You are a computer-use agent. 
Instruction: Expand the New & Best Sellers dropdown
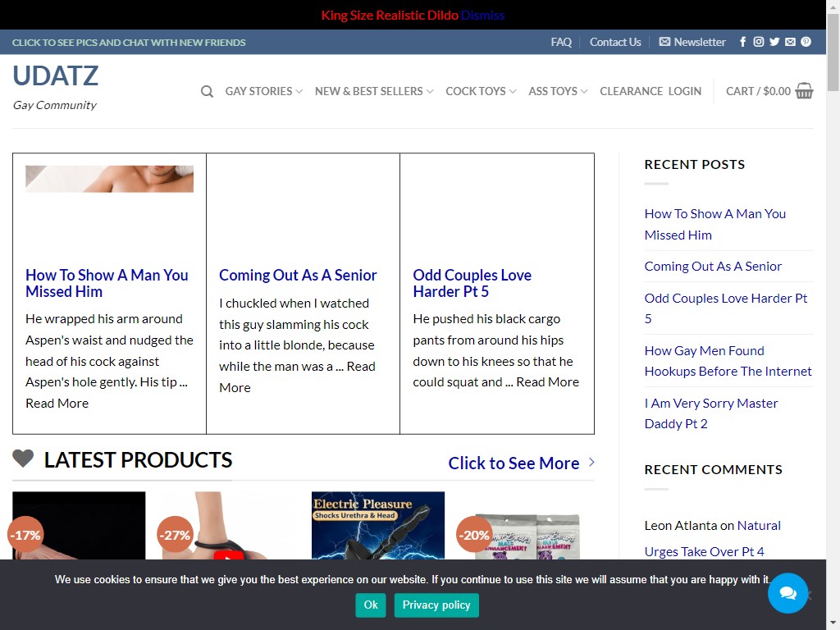pyautogui.click(x=374, y=91)
